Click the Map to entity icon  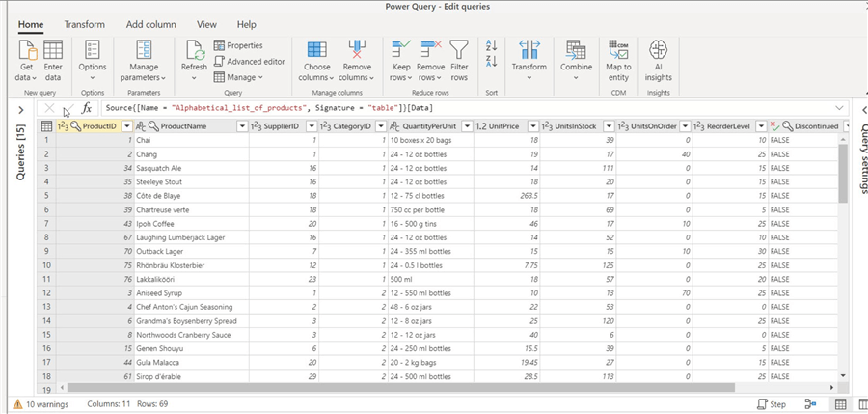[618, 50]
